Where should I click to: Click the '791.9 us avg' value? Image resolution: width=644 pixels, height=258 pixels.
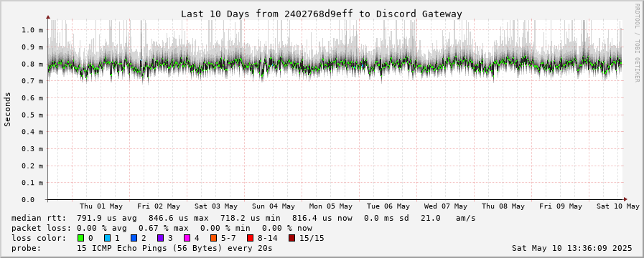point(107,218)
